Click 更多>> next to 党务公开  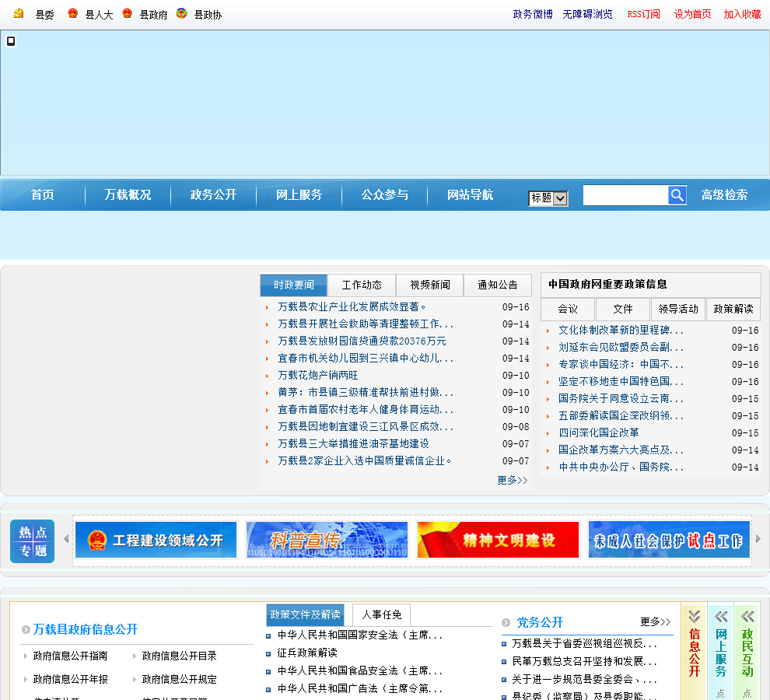655,622
